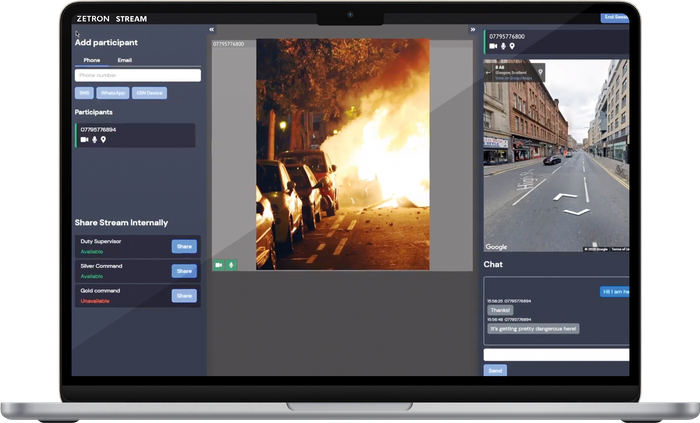Switch to the Email tab
Image resolution: width=700 pixels, height=423 pixels.
pyautogui.click(x=124, y=60)
